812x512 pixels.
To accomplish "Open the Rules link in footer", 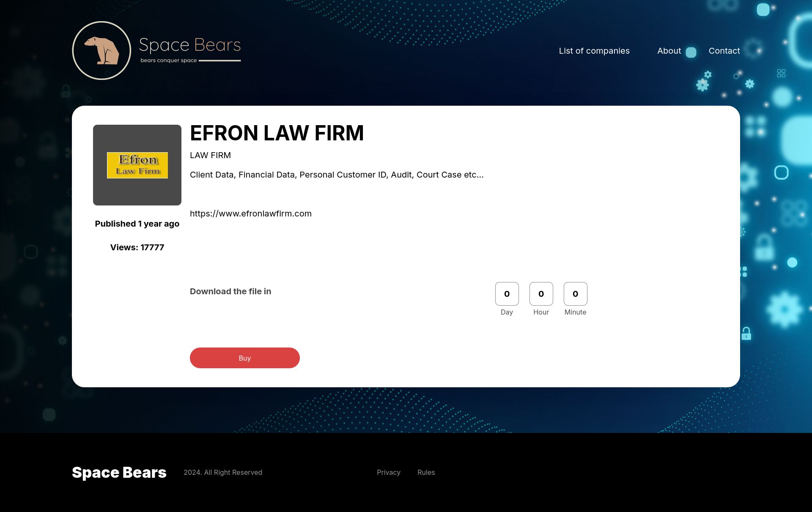I will (426, 472).
